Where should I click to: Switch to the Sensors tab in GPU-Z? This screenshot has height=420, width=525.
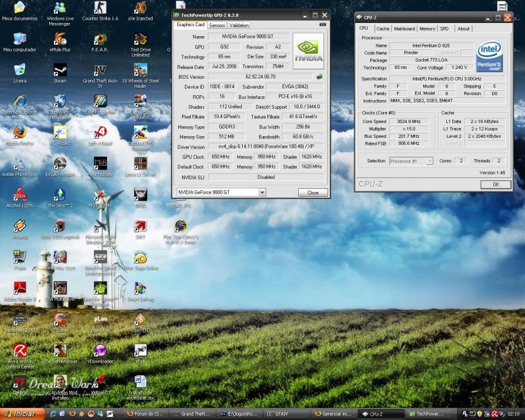pyautogui.click(x=217, y=25)
